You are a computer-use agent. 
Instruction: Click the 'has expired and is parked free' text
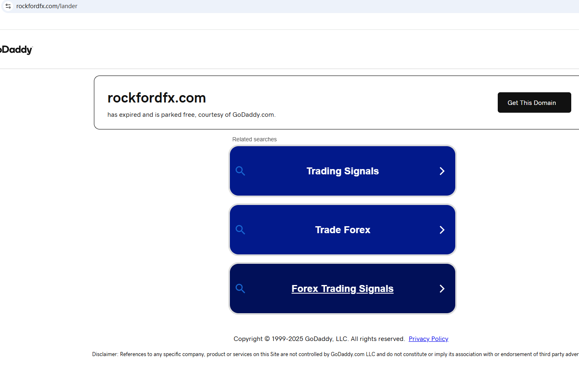[x=192, y=115]
